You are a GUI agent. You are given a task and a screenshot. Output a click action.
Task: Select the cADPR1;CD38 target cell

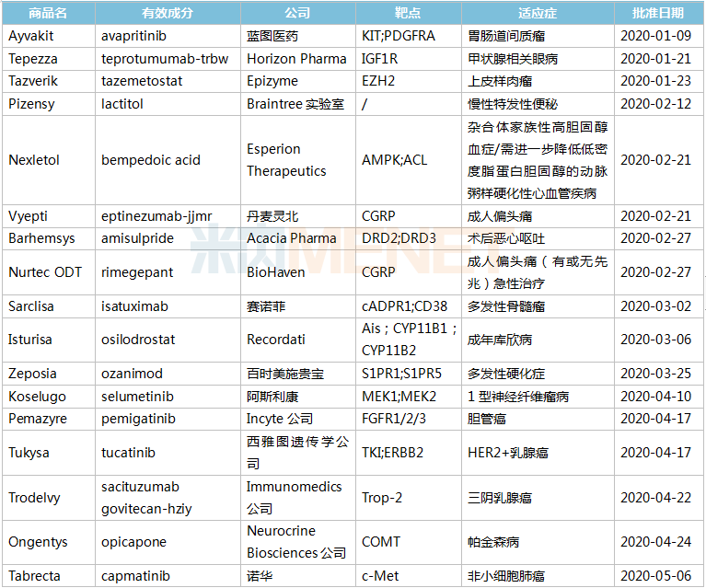pyautogui.click(x=408, y=306)
